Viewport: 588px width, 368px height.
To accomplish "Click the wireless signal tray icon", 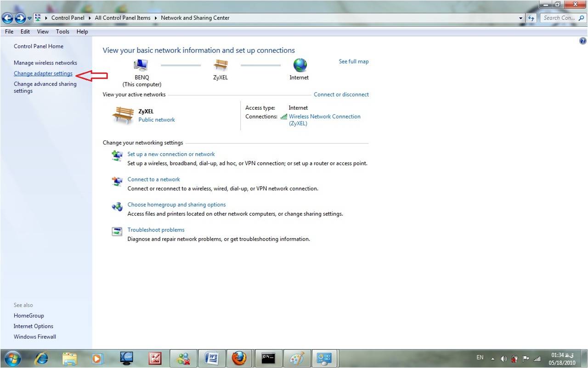I will click(x=537, y=358).
